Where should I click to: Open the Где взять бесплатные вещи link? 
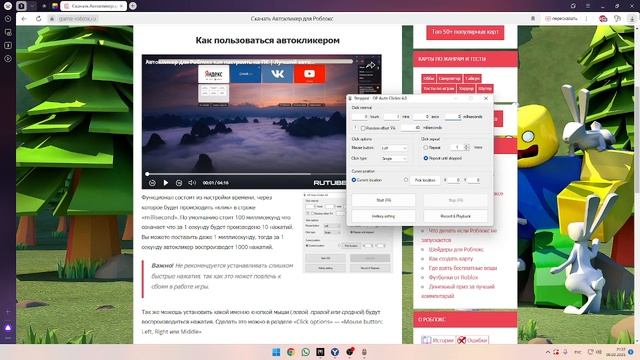[463, 268]
